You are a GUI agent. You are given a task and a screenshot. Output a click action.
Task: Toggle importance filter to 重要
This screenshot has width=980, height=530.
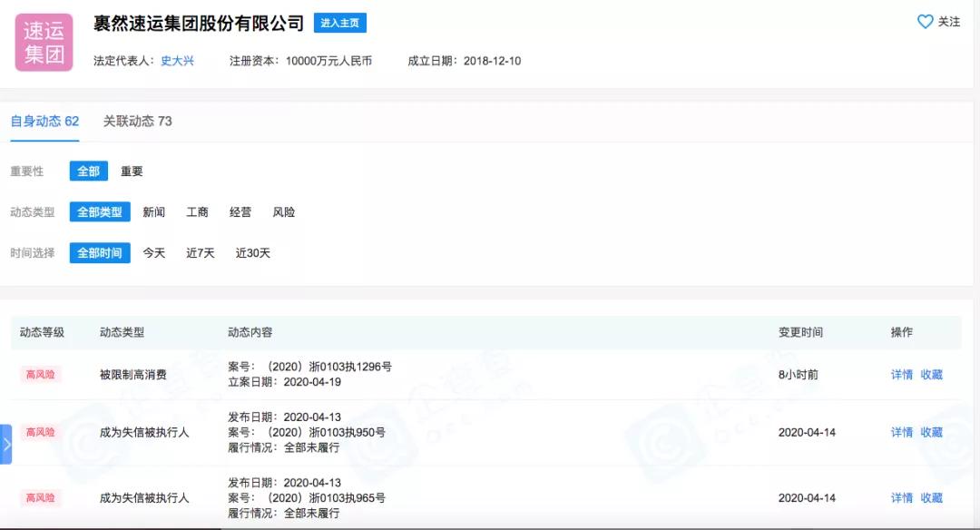click(x=132, y=171)
